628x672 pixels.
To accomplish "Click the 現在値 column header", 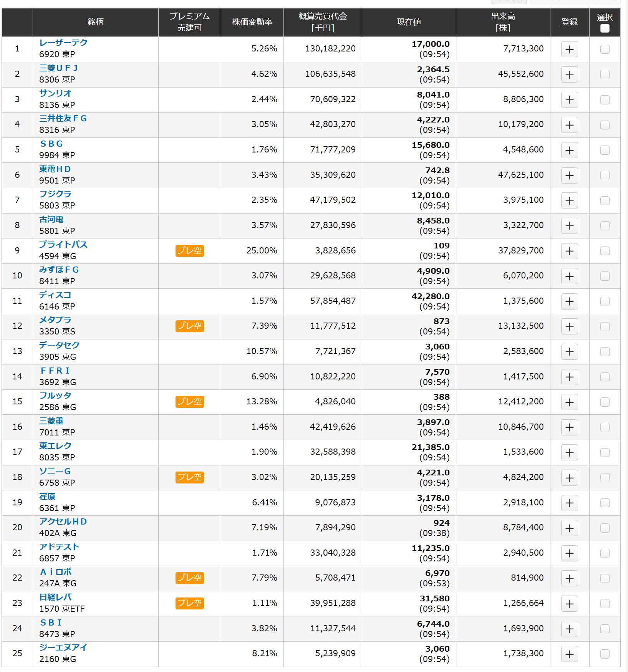I will 409,22.
